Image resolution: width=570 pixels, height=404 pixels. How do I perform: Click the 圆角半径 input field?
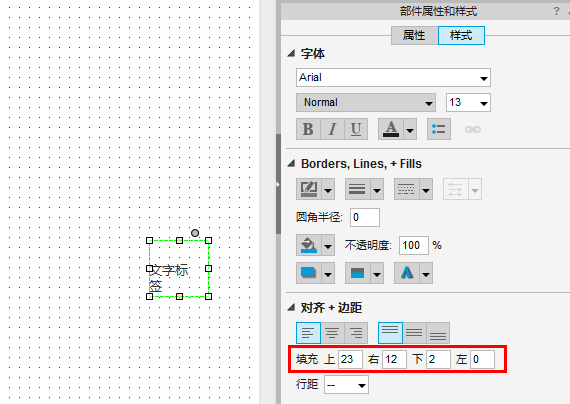[365, 217]
